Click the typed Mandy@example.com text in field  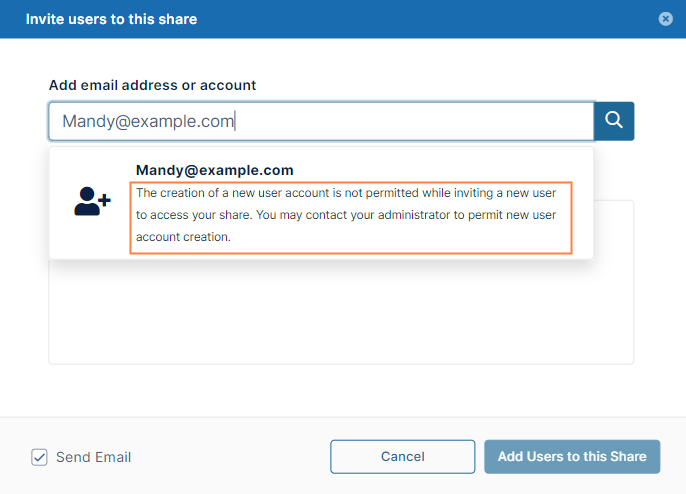pos(148,121)
